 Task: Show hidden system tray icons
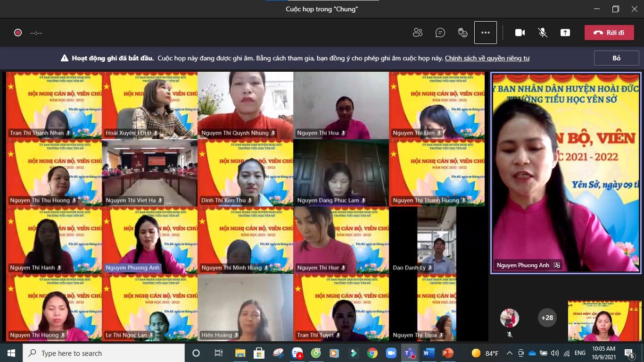(x=510, y=353)
